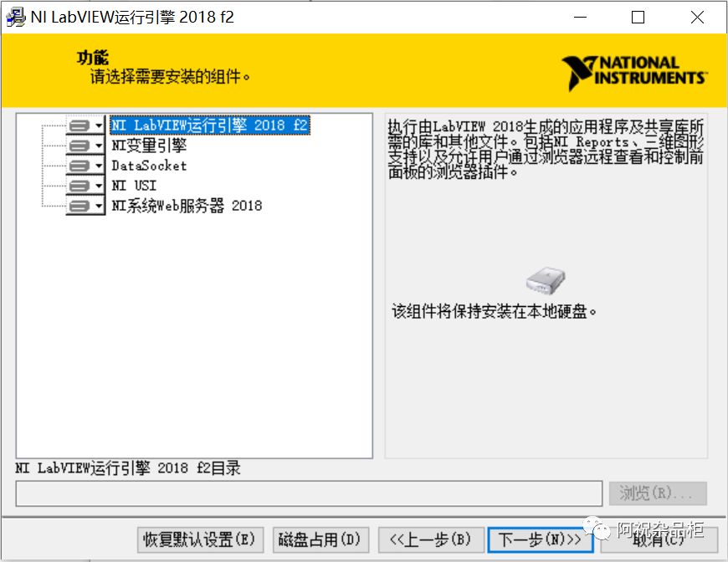
Task: Click the disabled 浏览(R)... browse button
Action: pyautogui.click(x=658, y=493)
